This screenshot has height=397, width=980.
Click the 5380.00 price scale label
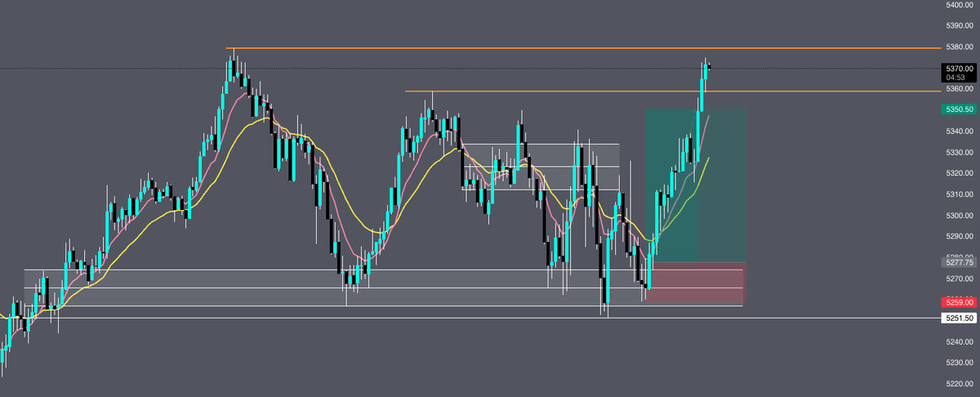[x=959, y=47]
